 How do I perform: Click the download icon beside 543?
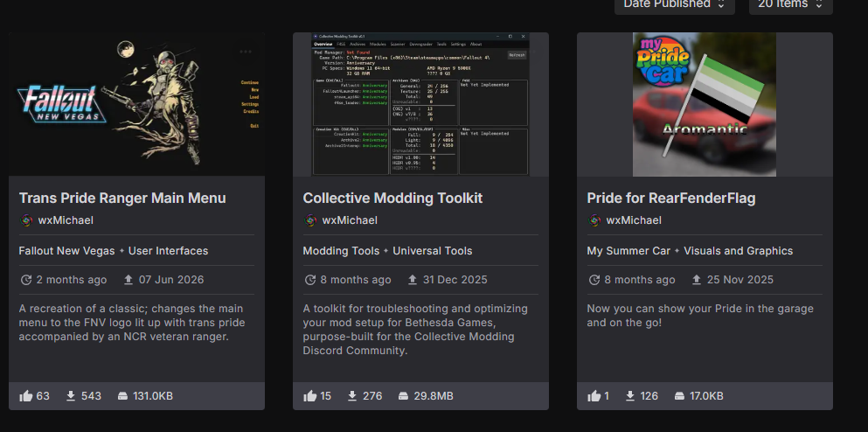click(x=71, y=396)
